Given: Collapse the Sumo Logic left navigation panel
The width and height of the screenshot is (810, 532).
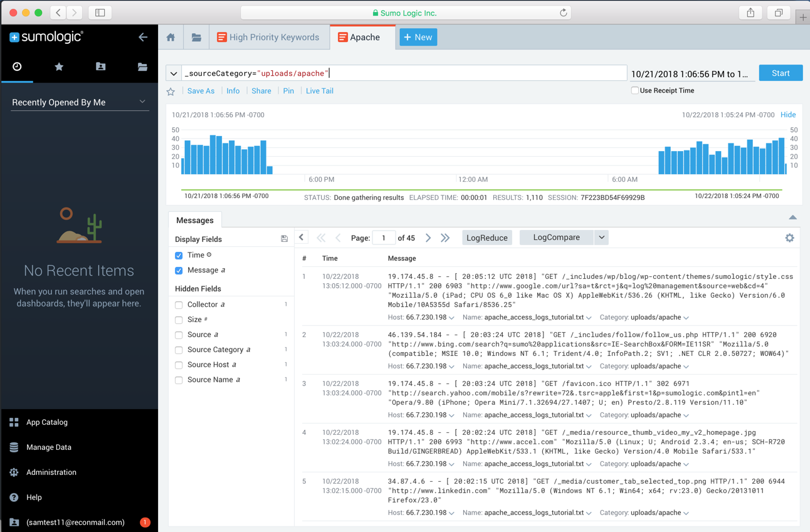Looking at the screenshot, I should pyautogui.click(x=143, y=37).
